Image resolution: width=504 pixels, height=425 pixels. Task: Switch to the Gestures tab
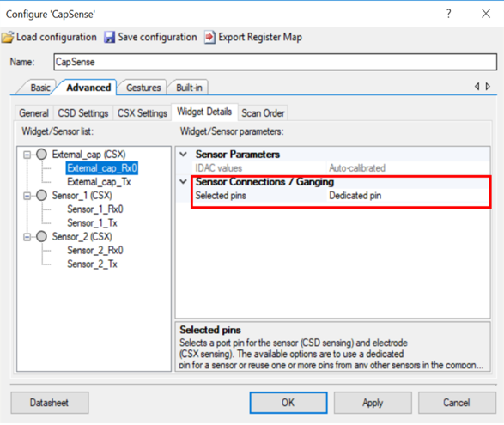[143, 88]
